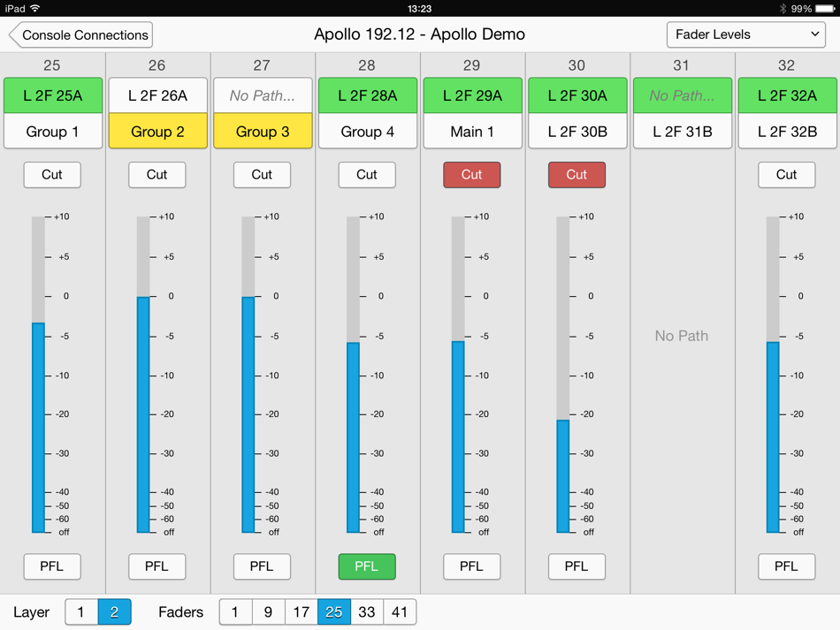Image resolution: width=840 pixels, height=630 pixels.
Task: Select the L 2F 31B path
Action: [x=683, y=131]
